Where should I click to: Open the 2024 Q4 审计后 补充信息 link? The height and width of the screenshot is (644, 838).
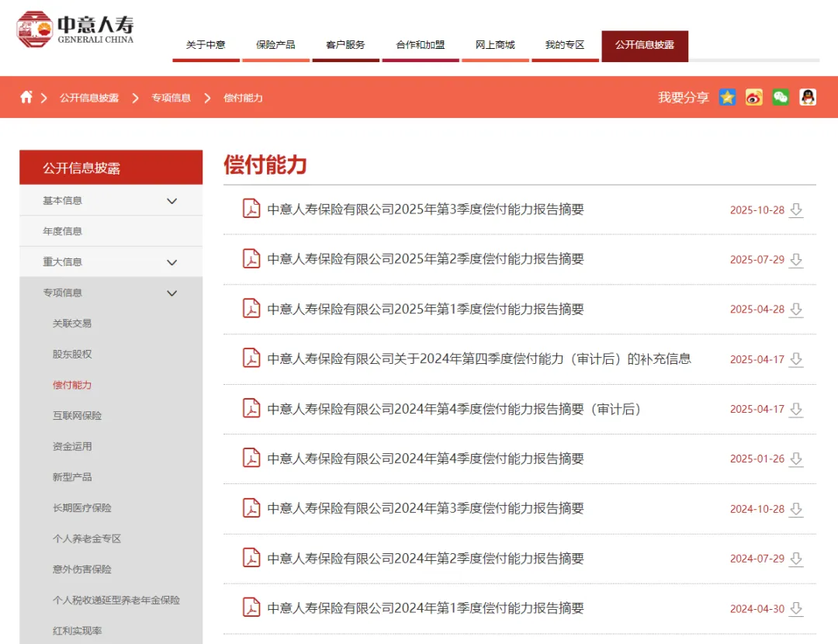coord(479,359)
